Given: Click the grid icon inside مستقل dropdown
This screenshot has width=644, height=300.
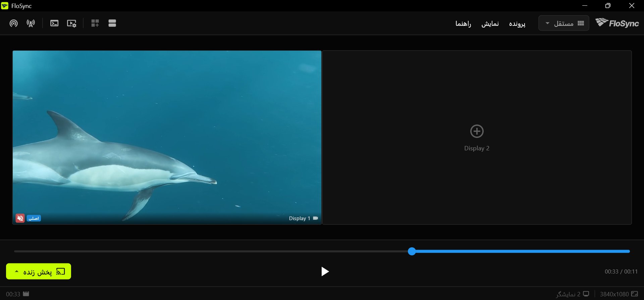Looking at the screenshot, I should [x=581, y=23].
